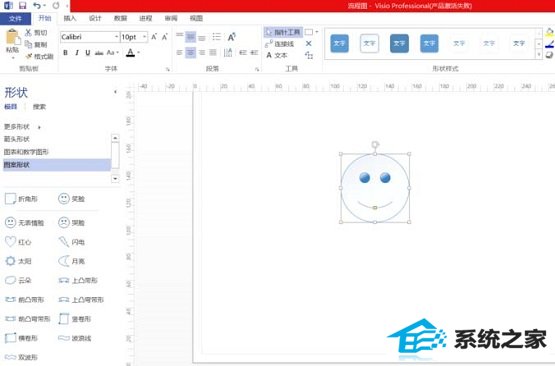Pick the smiley face shape in stencil
555x366 pixels.
tap(72, 199)
